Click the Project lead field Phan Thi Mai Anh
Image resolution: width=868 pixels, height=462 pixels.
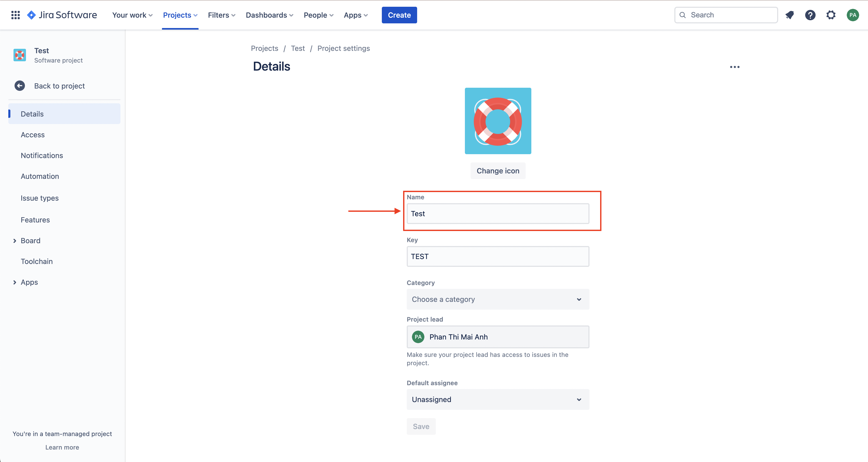pyautogui.click(x=498, y=337)
